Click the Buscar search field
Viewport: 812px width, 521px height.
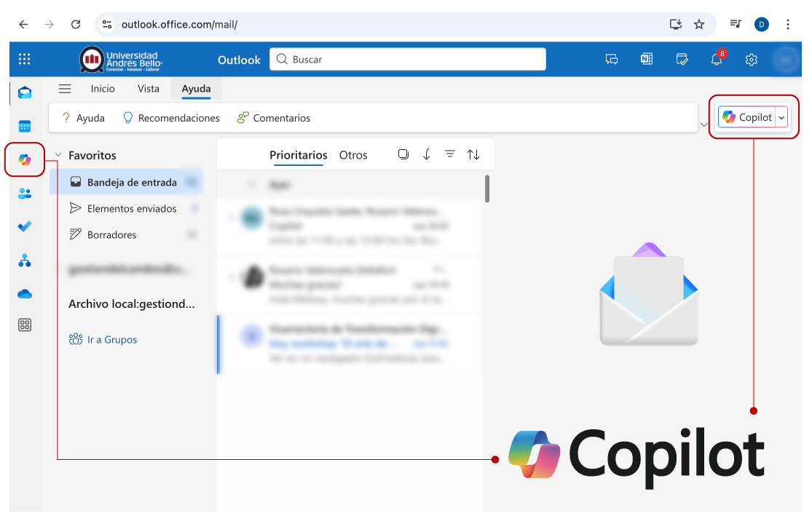pyautogui.click(x=408, y=59)
